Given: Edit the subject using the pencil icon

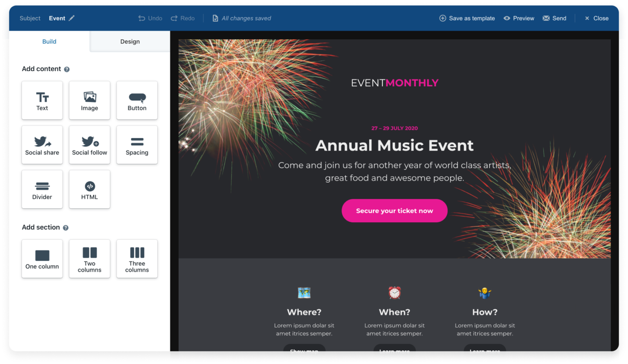Looking at the screenshot, I should [x=72, y=18].
